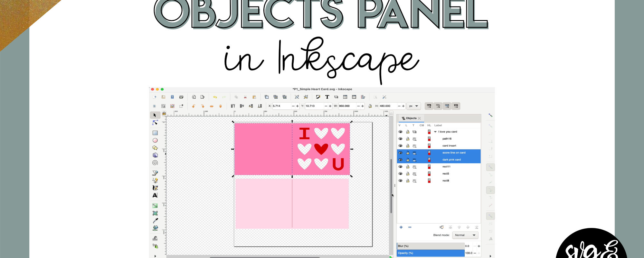The width and height of the screenshot is (644, 258).
Task: Select the Paint Bucket tool
Action: click(x=155, y=228)
